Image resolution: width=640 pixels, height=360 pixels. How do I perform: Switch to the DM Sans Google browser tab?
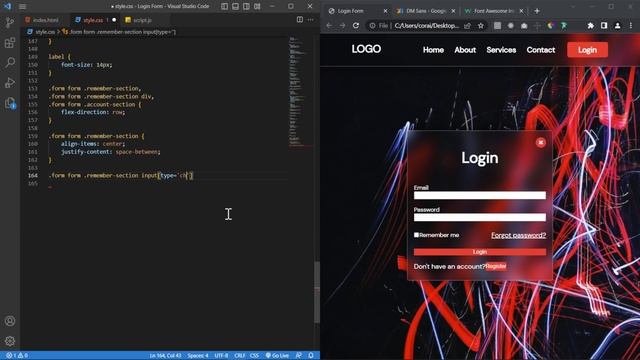click(426, 11)
